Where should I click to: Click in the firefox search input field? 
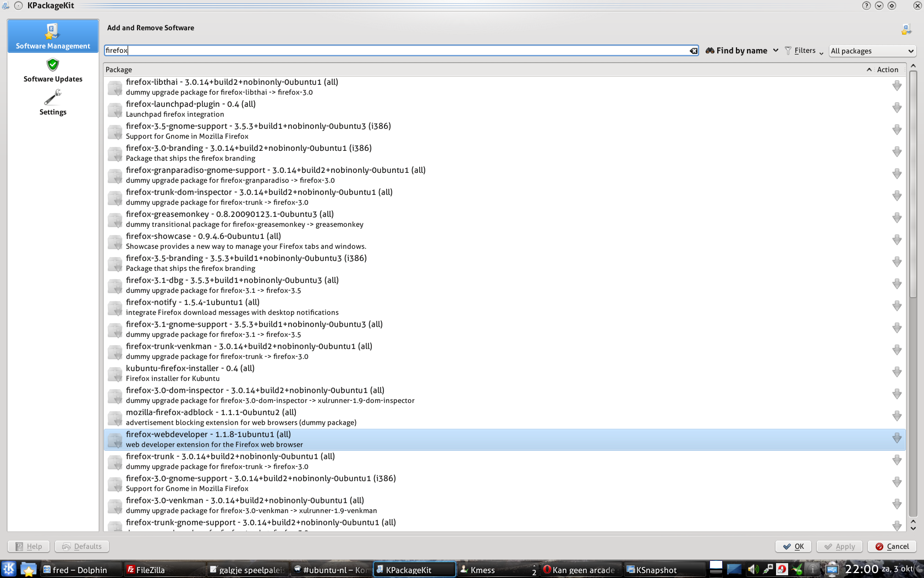[x=396, y=51]
